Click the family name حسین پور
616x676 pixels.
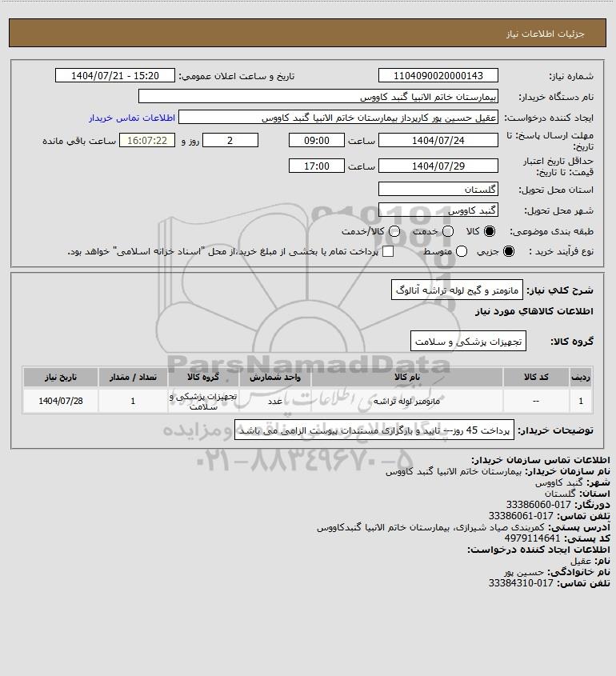pos(524,572)
